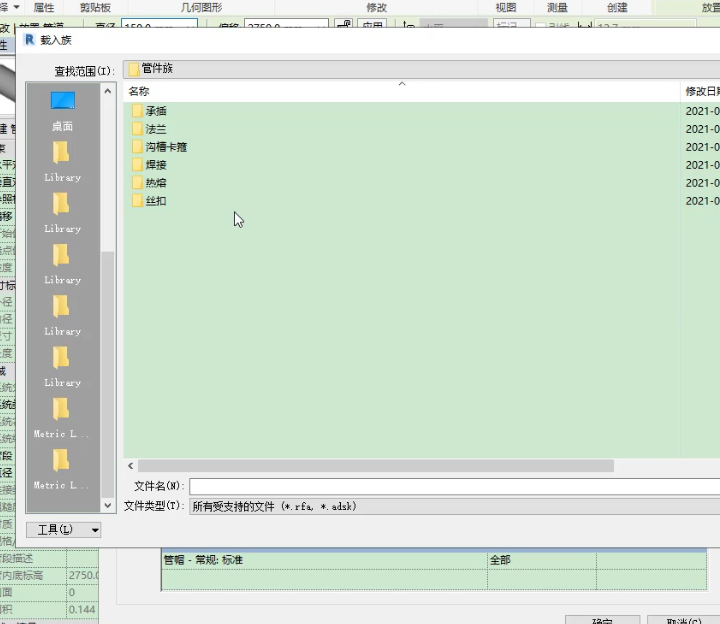Select the 焊接 folder
Viewport: 720px width, 624px height.
click(149, 165)
